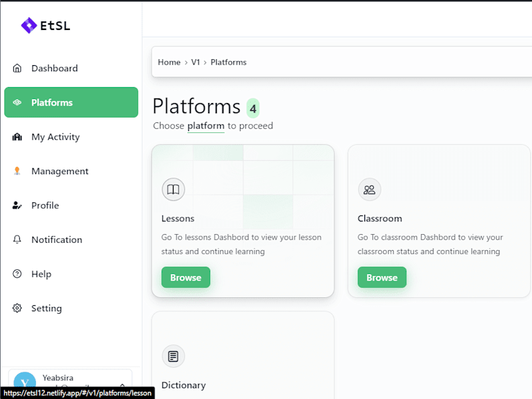The width and height of the screenshot is (532, 399).
Task: Click the Home breadcrumb link
Action: (169, 63)
